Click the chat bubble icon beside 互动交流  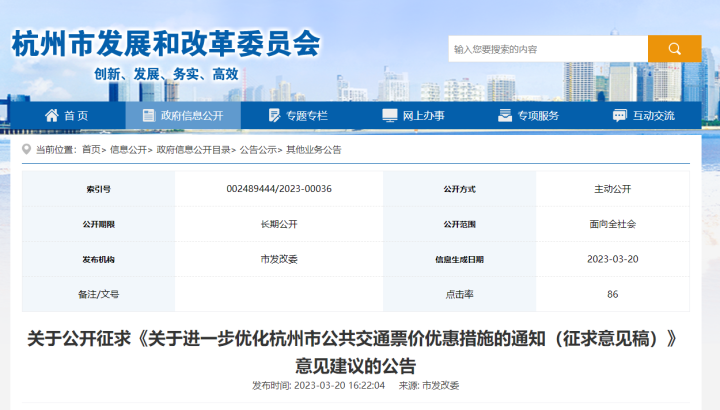[x=620, y=115]
